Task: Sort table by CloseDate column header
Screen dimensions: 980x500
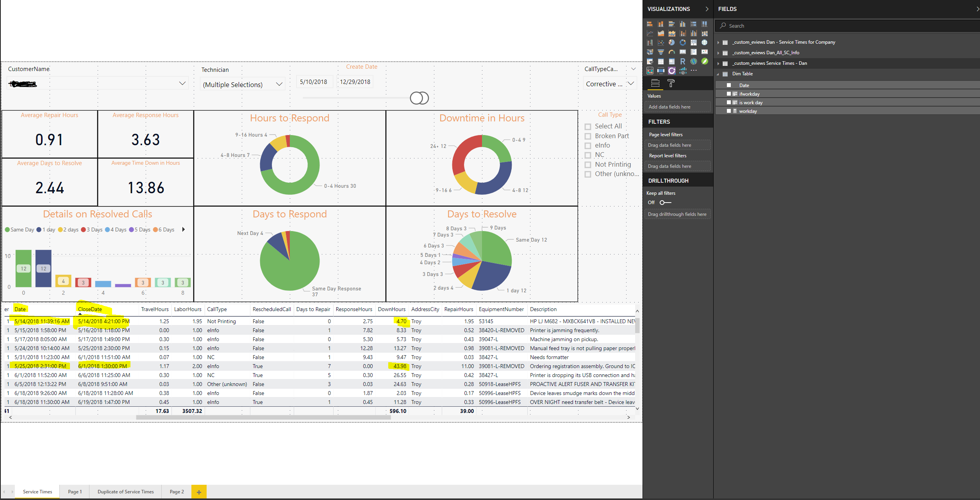Action: pyautogui.click(x=90, y=309)
